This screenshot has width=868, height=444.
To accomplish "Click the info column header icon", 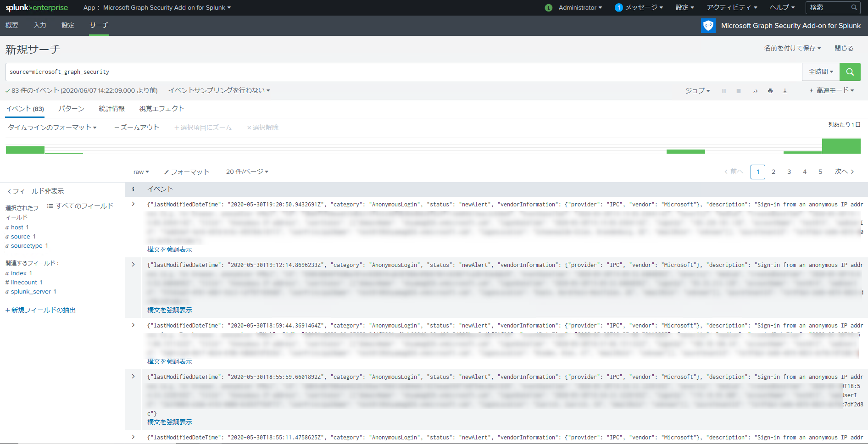I will click(134, 189).
